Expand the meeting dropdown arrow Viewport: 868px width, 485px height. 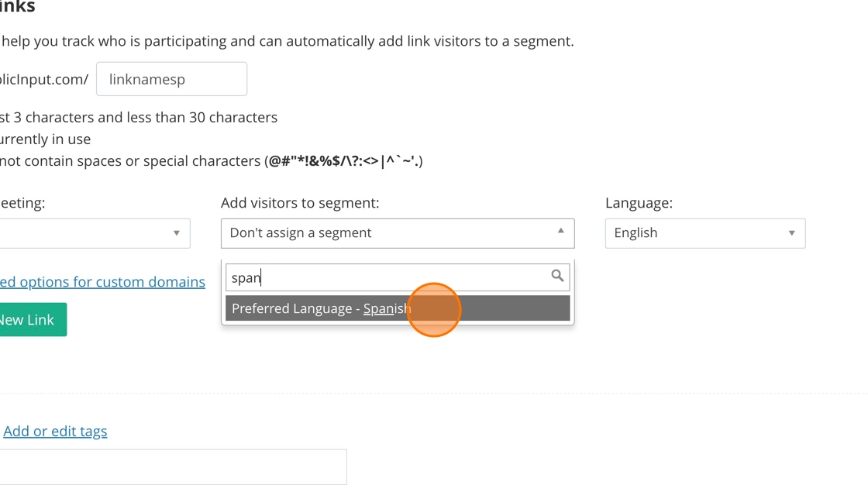point(176,233)
